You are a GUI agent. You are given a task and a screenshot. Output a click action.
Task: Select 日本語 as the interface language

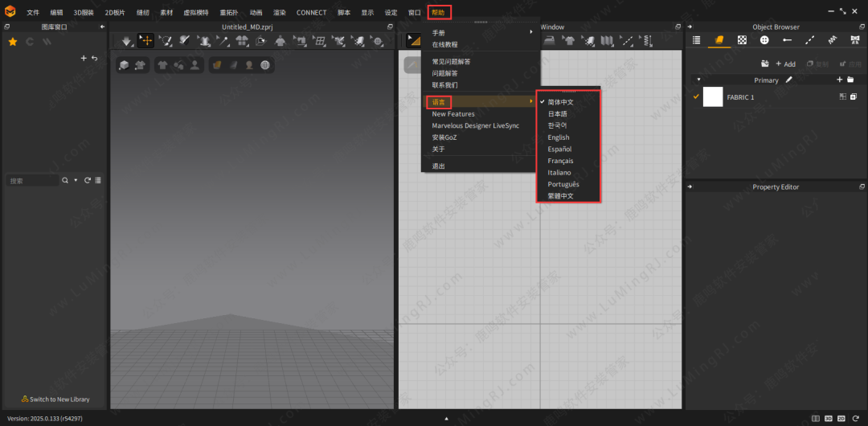click(x=557, y=114)
